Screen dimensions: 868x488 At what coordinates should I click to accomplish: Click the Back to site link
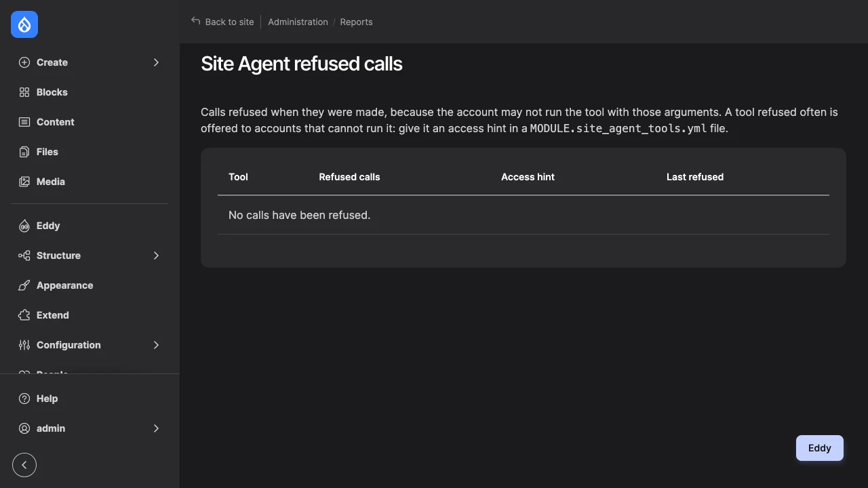pyautogui.click(x=222, y=22)
